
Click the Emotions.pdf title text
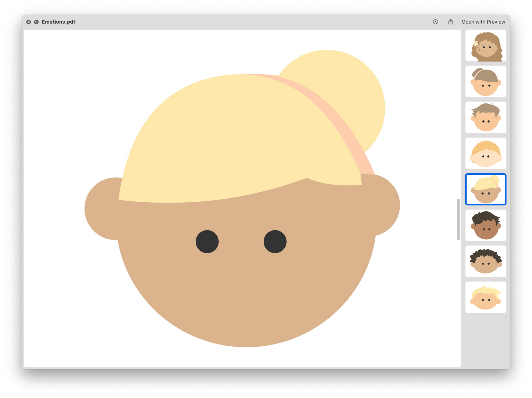click(x=58, y=22)
